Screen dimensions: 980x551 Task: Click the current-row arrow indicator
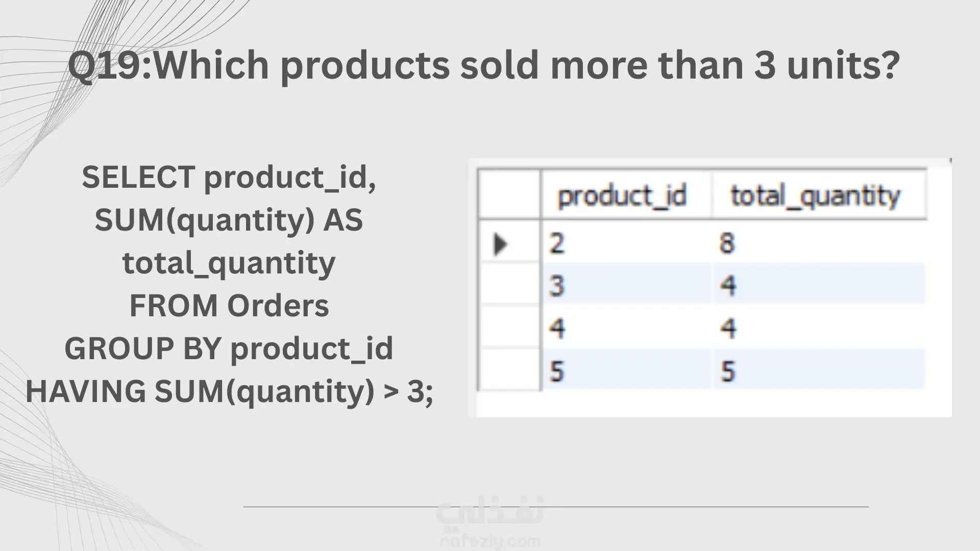[501, 244]
